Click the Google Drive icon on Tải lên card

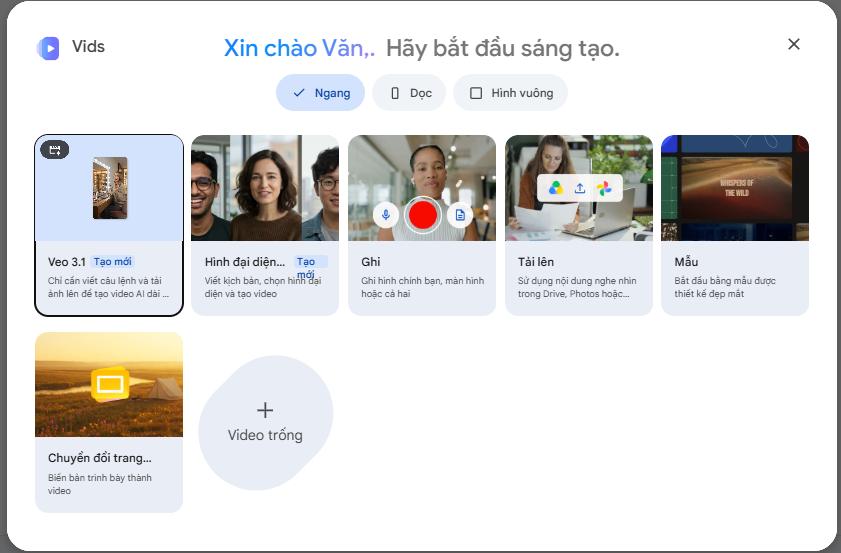(556, 188)
